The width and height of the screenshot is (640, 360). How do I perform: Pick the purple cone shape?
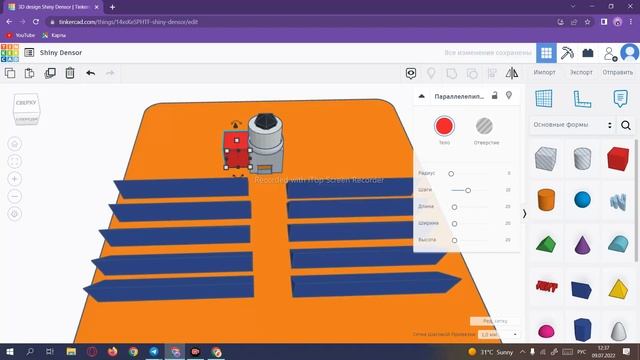[x=582, y=244]
